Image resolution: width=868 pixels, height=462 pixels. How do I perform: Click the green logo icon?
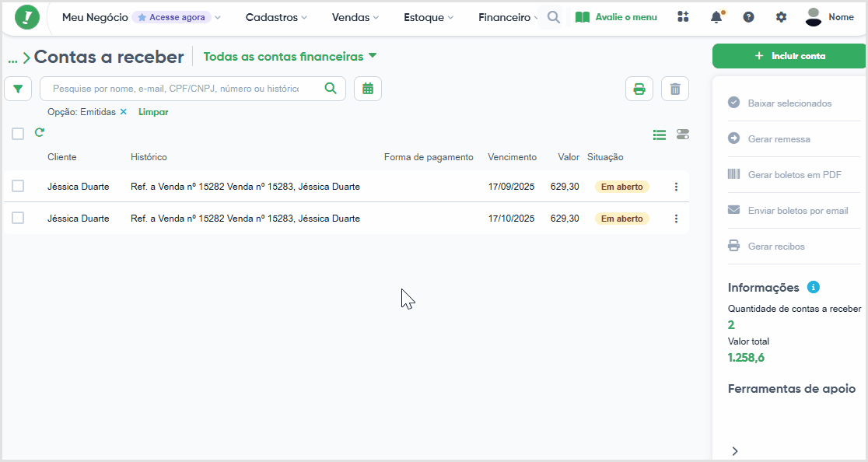tap(27, 17)
